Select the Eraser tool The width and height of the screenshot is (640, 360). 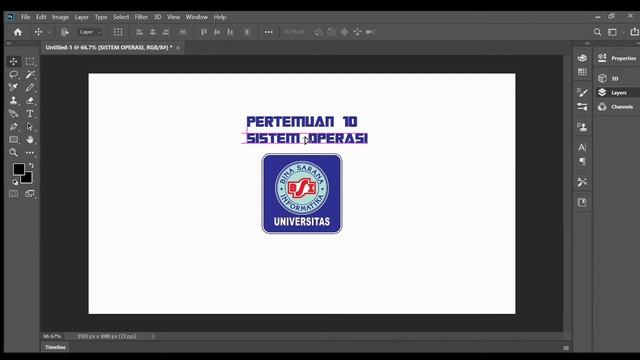pos(30,100)
